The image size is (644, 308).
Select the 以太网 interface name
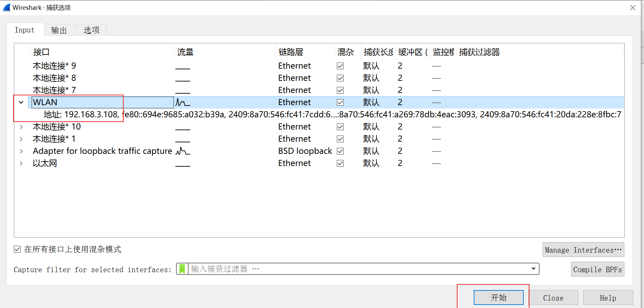[x=45, y=163]
